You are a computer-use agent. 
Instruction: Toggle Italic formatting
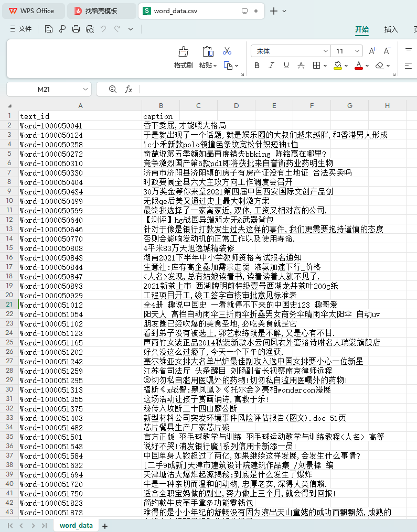[271, 66]
